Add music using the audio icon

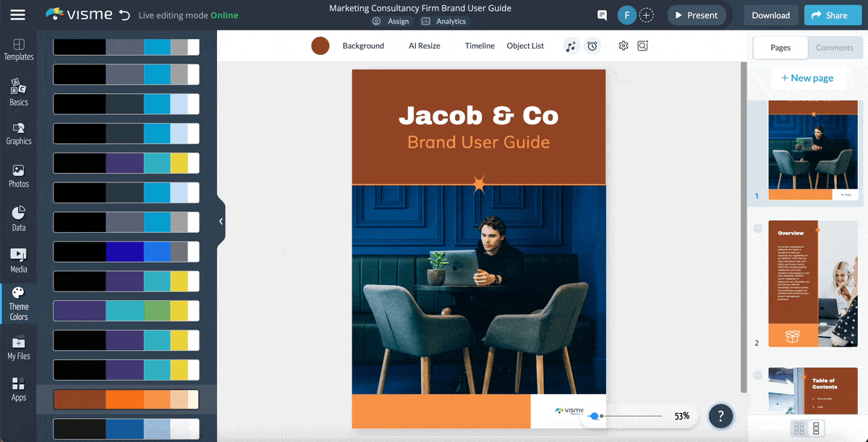[571, 45]
